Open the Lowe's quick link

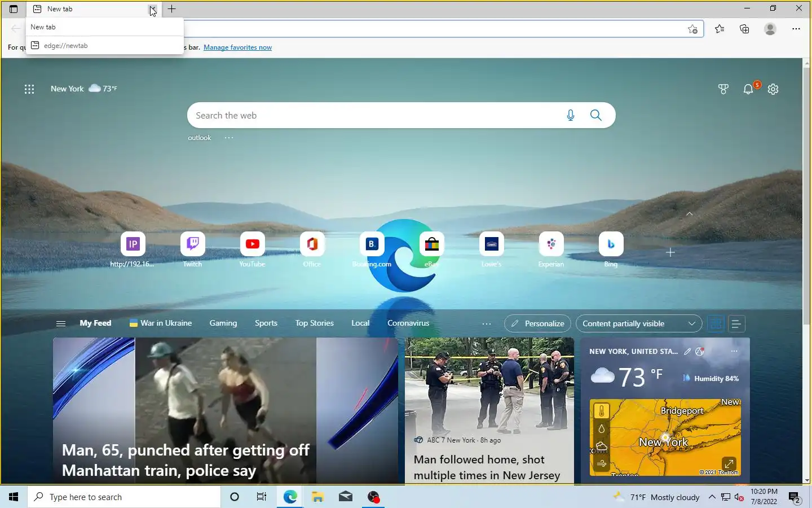[x=491, y=249]
